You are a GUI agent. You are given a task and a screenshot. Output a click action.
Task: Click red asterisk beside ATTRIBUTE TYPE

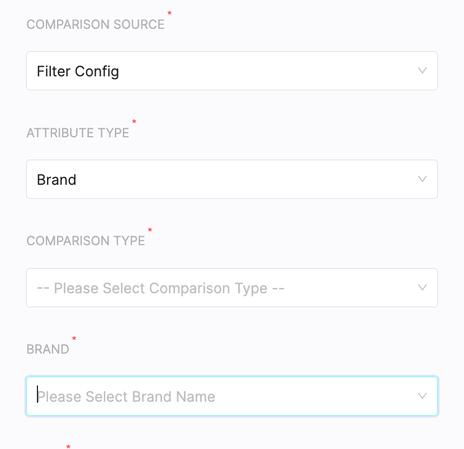[134, 121]
